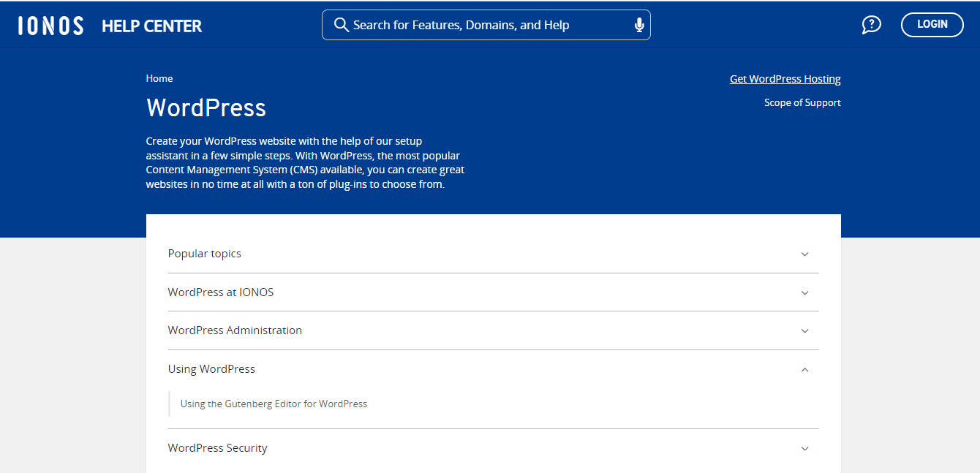Expand WordPress at IONOS chevron
Screen dimensions: 980x473
[x=804, y=292]
